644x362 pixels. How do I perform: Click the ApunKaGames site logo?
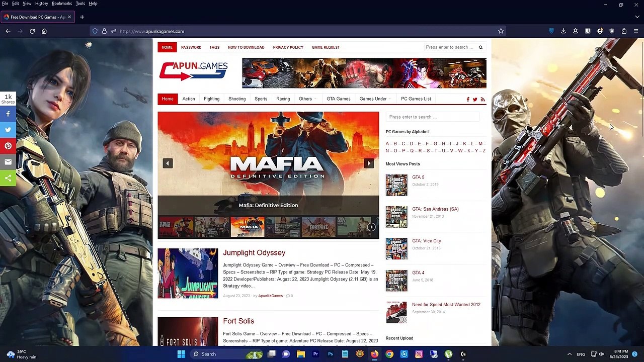(x=193, y=71)
